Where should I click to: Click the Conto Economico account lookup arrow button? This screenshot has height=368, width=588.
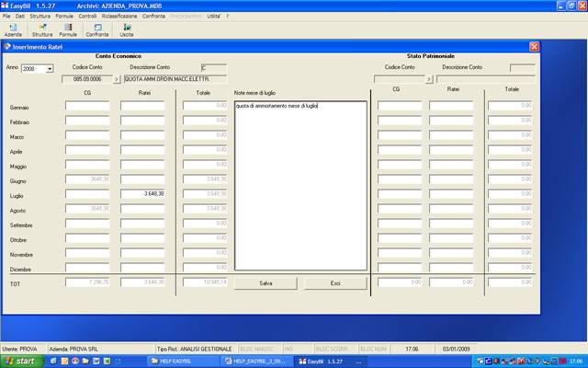pos(117,79)
